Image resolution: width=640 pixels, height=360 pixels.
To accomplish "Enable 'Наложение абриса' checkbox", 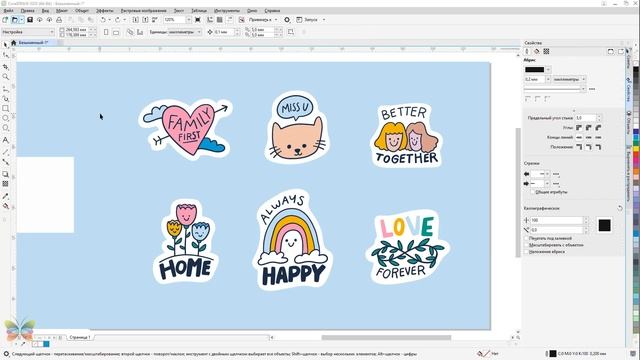I will coord(526,252).
